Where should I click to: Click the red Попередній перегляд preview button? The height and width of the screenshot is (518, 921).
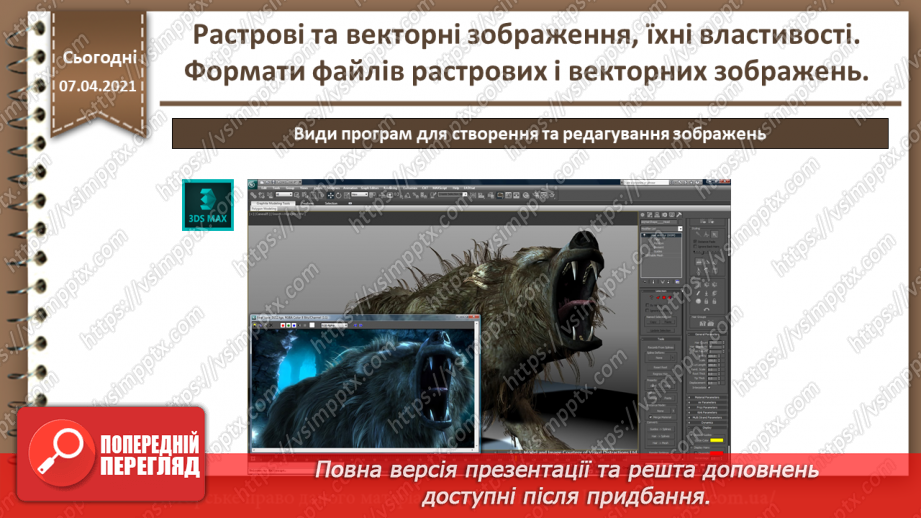[111, 454]
